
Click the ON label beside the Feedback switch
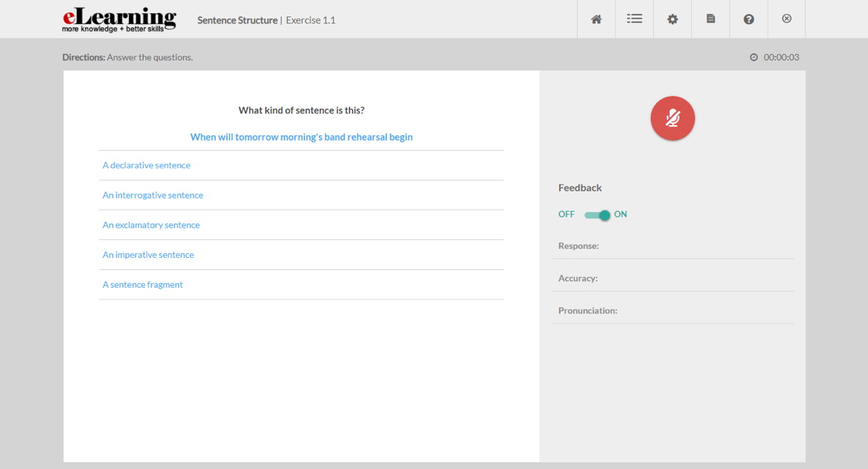(619, 214)
